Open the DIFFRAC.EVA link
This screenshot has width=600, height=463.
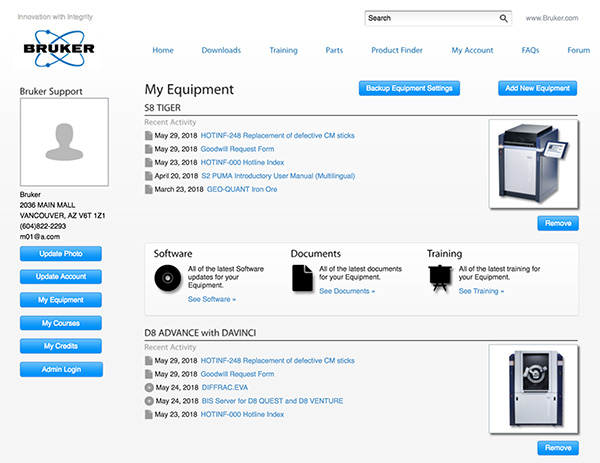[x=225, y=388]
